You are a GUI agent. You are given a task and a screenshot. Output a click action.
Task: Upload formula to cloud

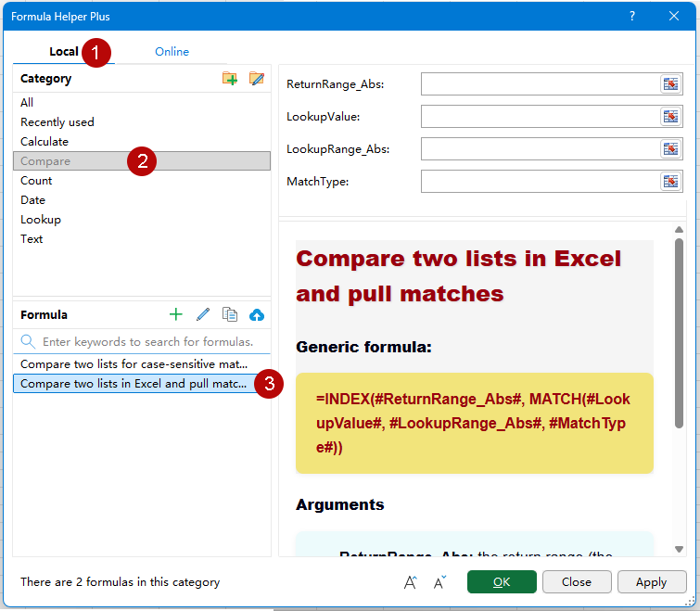pos(257,315)
